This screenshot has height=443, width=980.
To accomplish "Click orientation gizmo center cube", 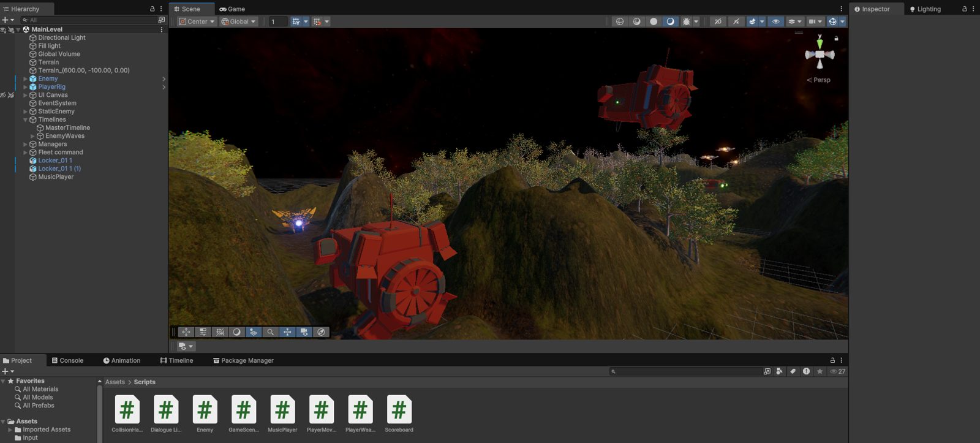I will (820, 55).
